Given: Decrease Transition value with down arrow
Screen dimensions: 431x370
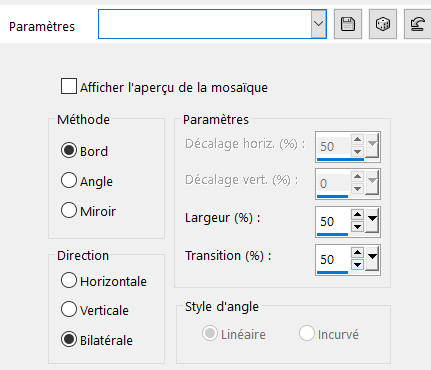Looking at the screenshot, I should point(357,265).
